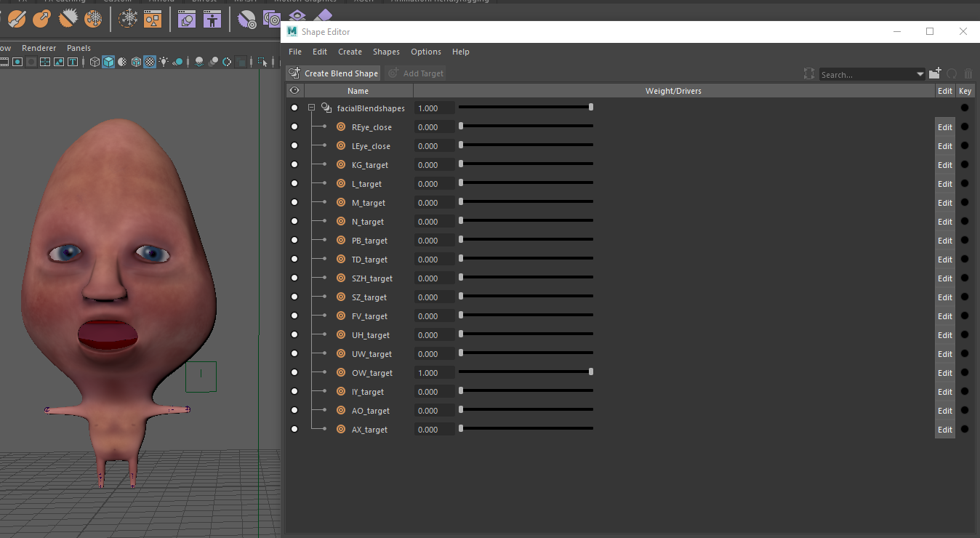Click the UH_target weight slider track
This screenshot has width=980, height=538.
tap(526, 334)
